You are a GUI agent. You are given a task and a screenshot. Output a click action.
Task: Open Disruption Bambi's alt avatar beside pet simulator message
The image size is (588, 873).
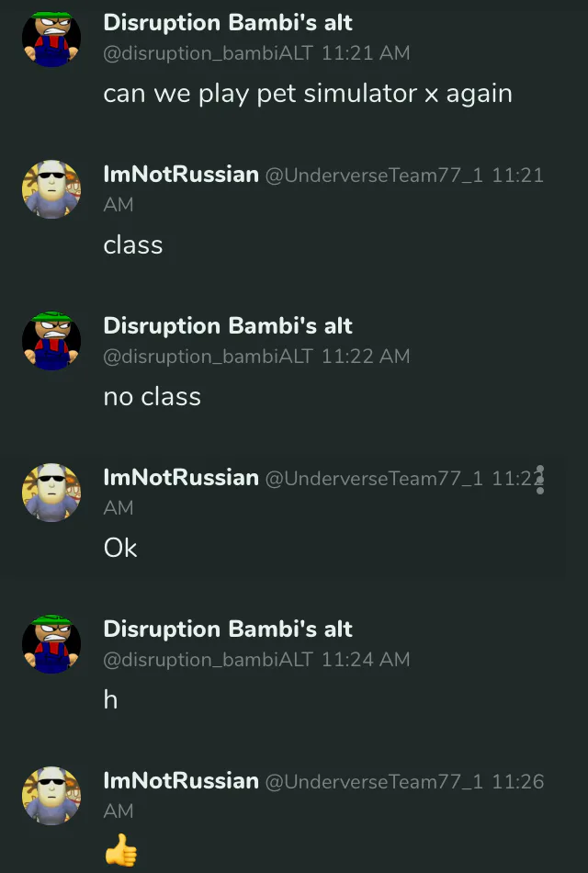[x=51, y=38]
